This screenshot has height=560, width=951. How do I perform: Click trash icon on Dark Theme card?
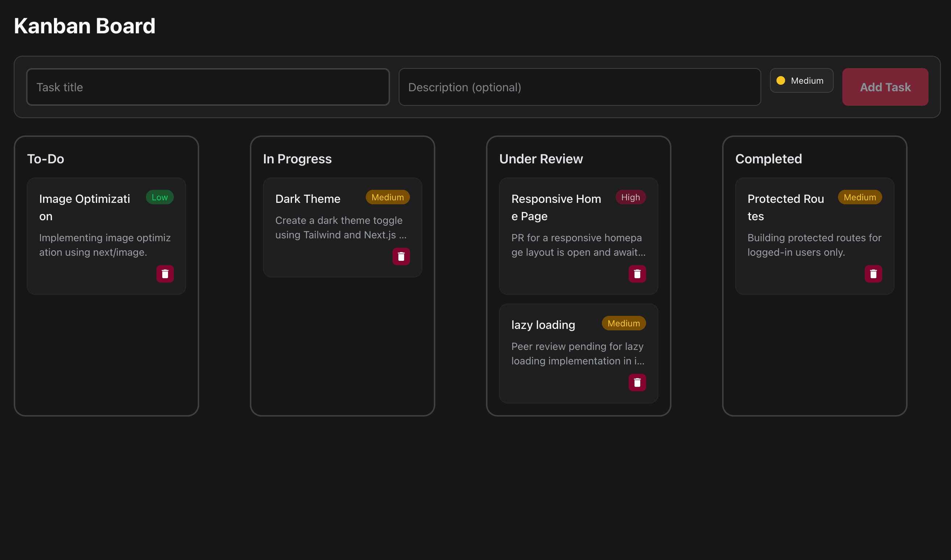[x=401, y=256]
